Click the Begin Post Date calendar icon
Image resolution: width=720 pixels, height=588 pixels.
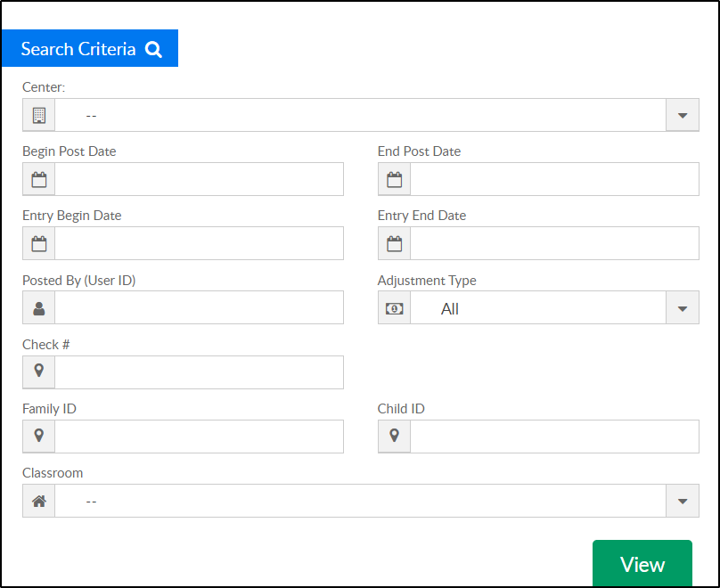tap(39, 179)
